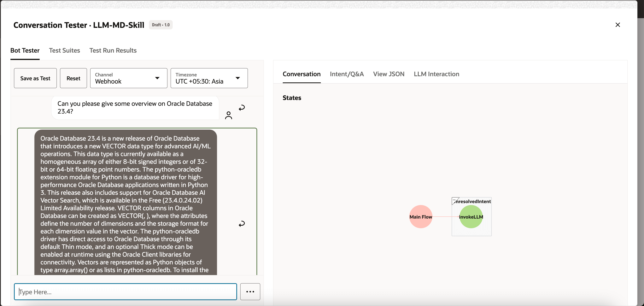
Task: Click the replay arrow beside bot response
Action: 242,223
